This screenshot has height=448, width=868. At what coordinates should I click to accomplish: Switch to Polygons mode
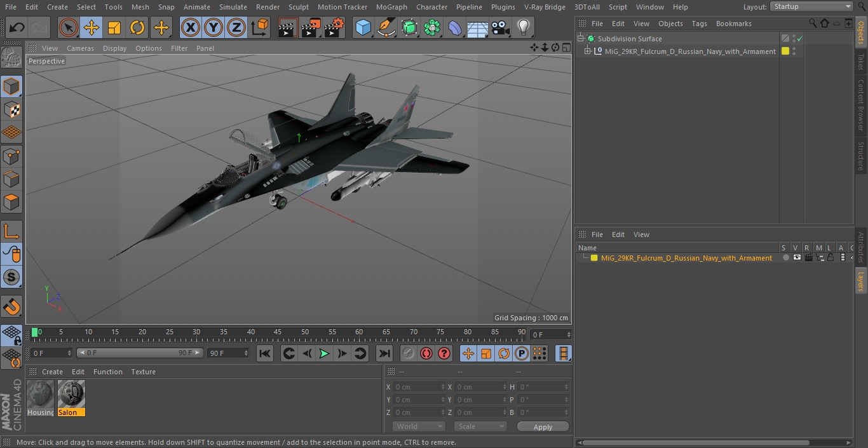[x=11, y=202]
